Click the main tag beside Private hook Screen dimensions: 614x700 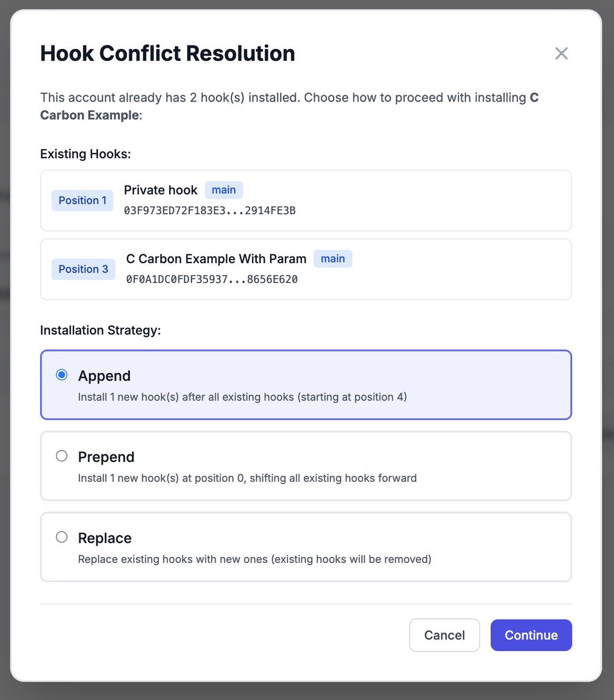pos(224,190)
